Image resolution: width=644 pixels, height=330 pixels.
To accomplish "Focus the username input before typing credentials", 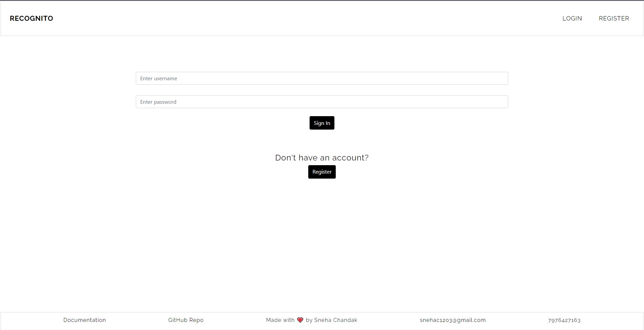I will [322, 78].
